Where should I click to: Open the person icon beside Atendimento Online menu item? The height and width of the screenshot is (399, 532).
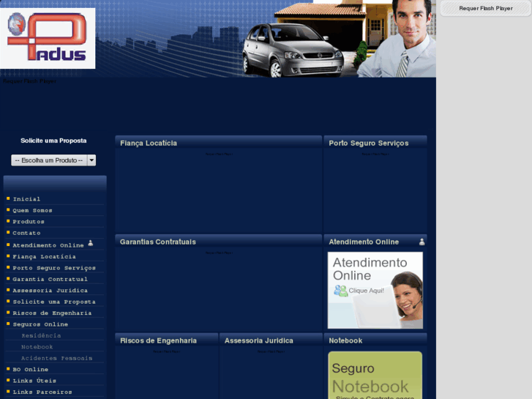[91, 243]
